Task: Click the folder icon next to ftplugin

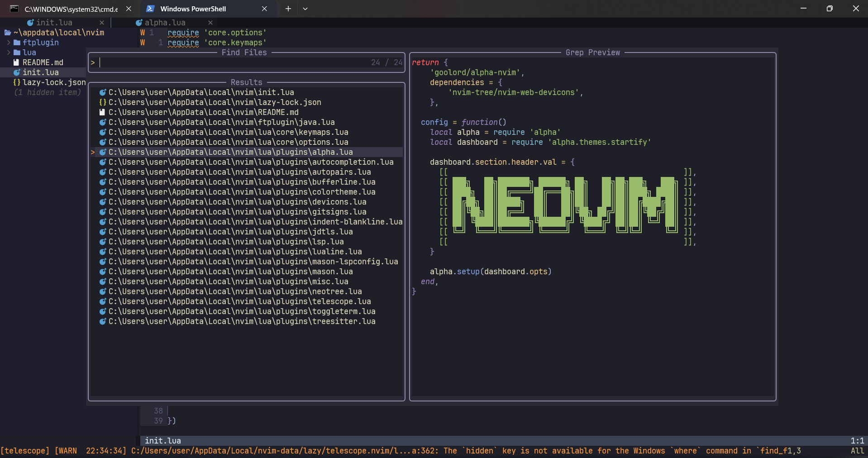Action: coord(17,43)
